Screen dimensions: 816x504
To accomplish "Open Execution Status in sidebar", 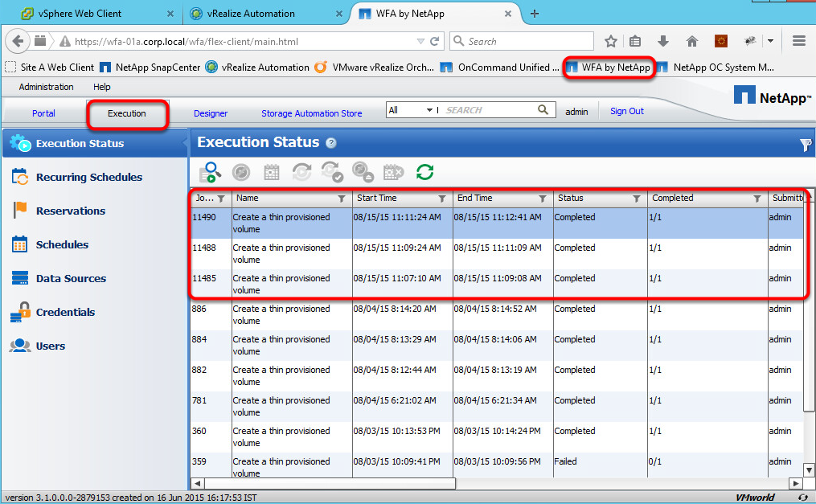I will click(x=94, y=144).
